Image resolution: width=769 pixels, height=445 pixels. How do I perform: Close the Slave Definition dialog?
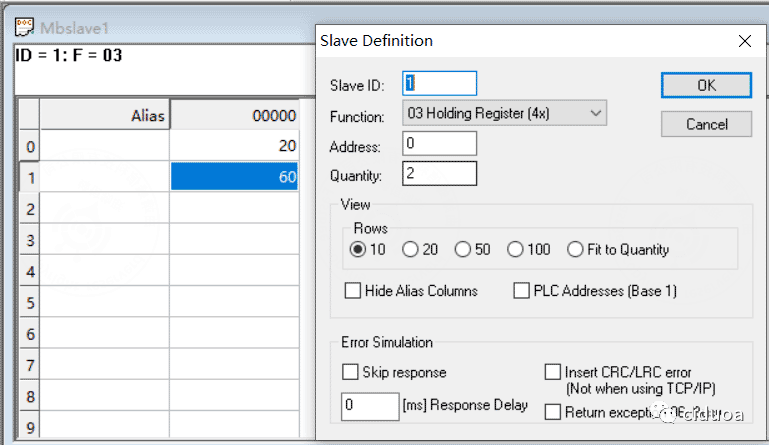[x=744, y=41]
